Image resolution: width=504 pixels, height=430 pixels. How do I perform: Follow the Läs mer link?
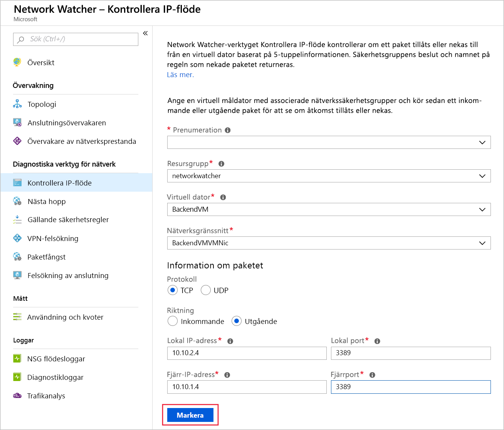coord(180,75)
